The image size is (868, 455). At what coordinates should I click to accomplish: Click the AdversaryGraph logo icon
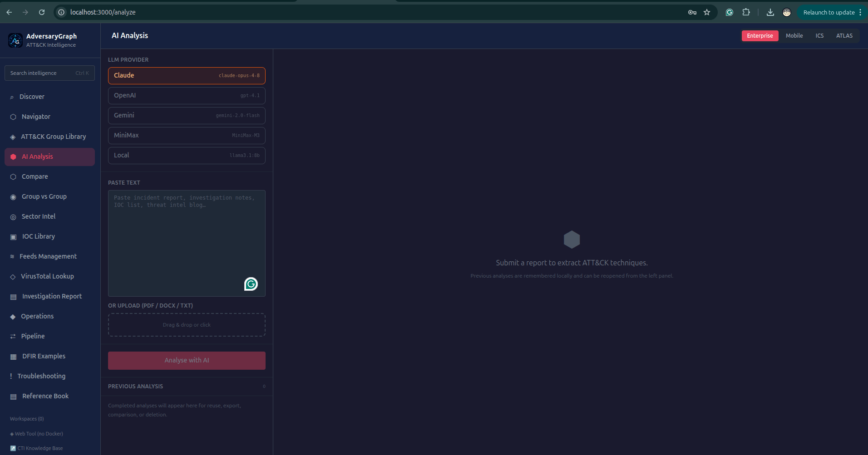(x=15, y=40)
